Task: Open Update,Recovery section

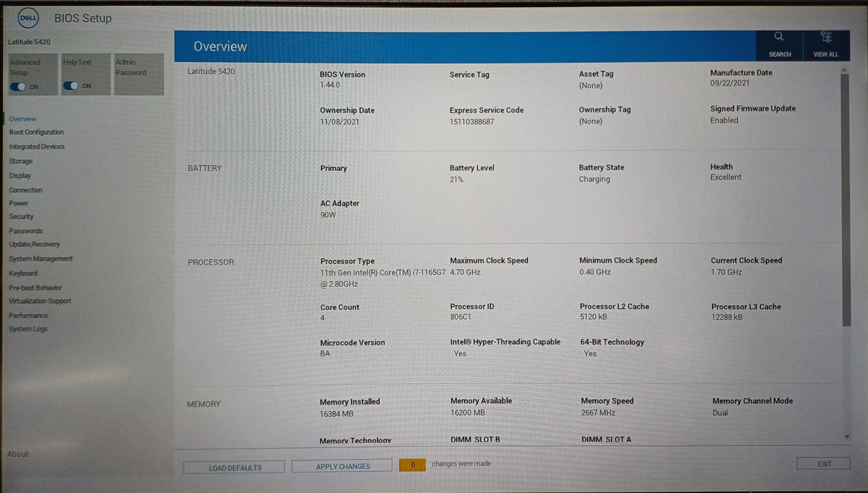Action: pos(34,244)
